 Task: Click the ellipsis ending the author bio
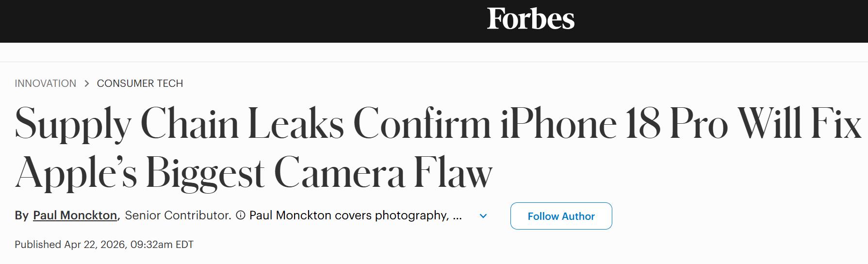tap(457, 215)
